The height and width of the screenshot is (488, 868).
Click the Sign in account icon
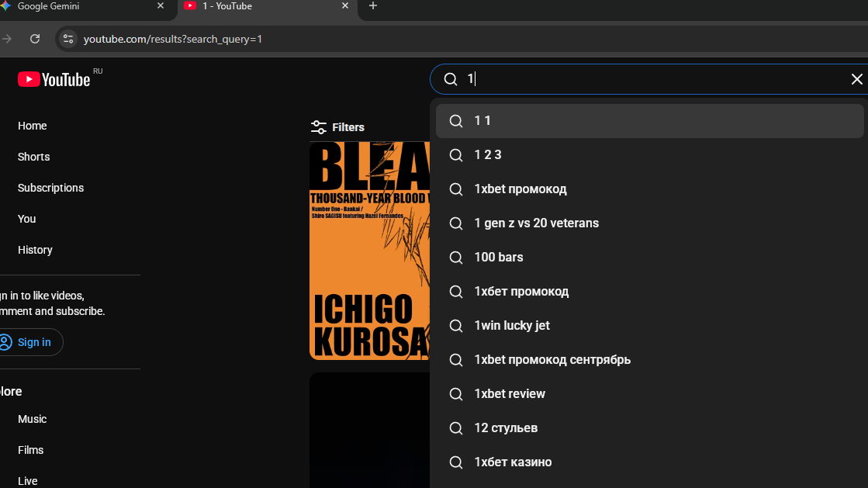5,342
